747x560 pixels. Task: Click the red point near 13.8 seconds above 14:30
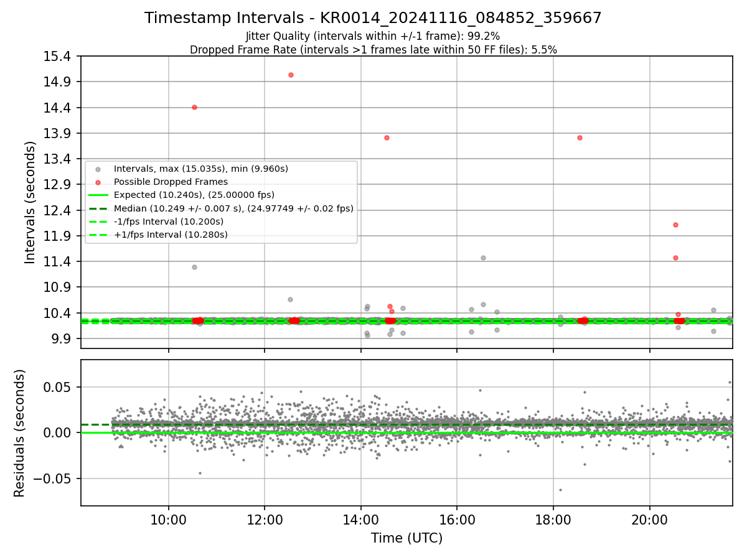pos(387,138)
